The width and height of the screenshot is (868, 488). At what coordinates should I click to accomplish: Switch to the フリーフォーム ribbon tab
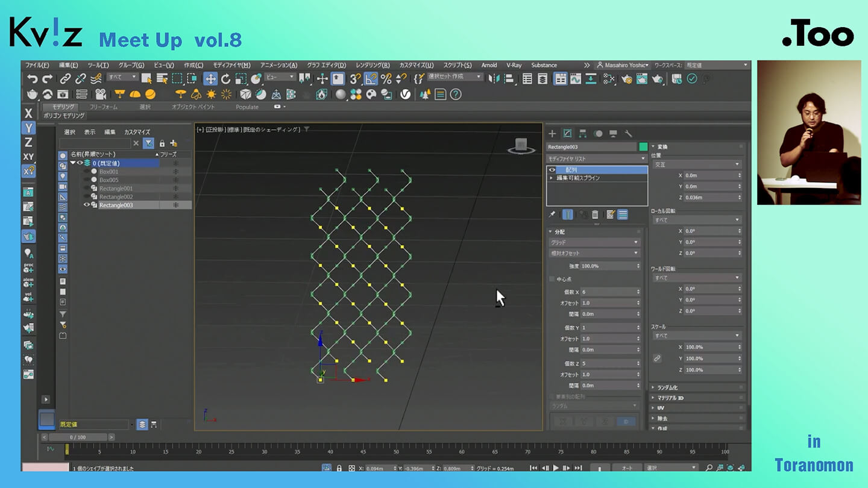pyautogui.click(x=103, y=107)
